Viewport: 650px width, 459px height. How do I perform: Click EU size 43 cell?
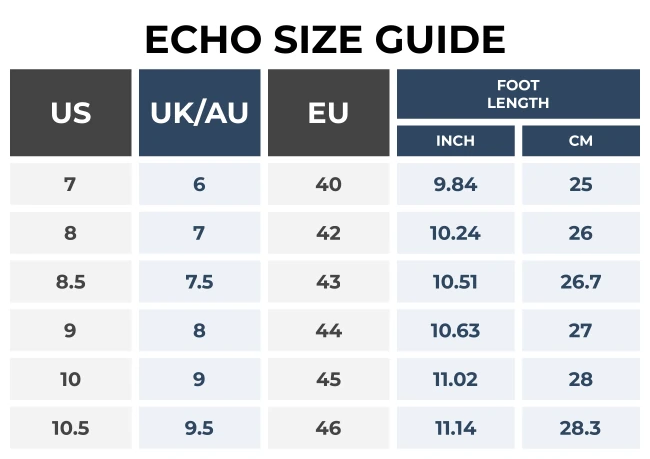328,282
